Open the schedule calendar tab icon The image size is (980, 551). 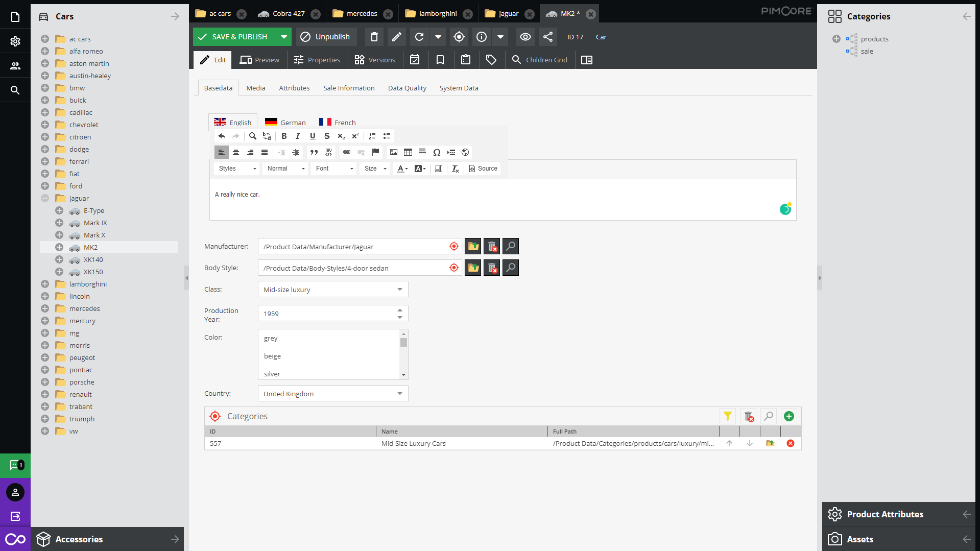click(x=415, y=60)
